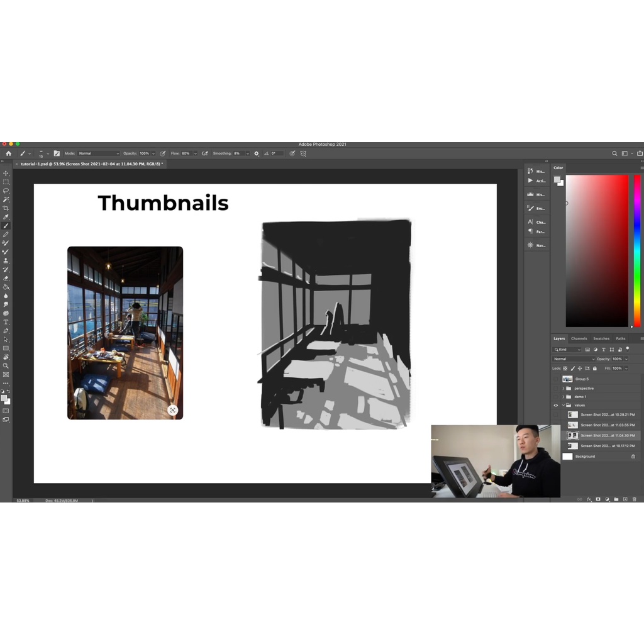Image resolution: width=644 pixels, height=644 pixels.
Task: Click the hue spectrum slider strip
Action: tap(636, 252)
